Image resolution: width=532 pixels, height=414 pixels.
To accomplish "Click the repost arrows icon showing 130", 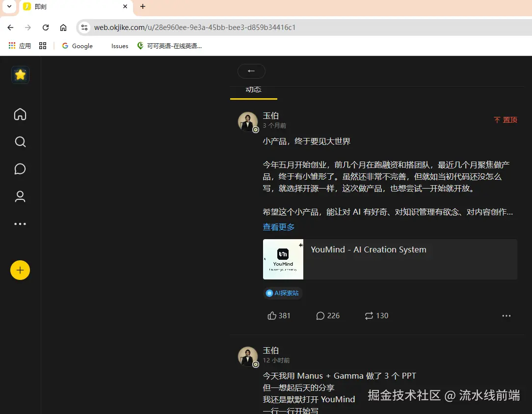I will pos(376,316).
